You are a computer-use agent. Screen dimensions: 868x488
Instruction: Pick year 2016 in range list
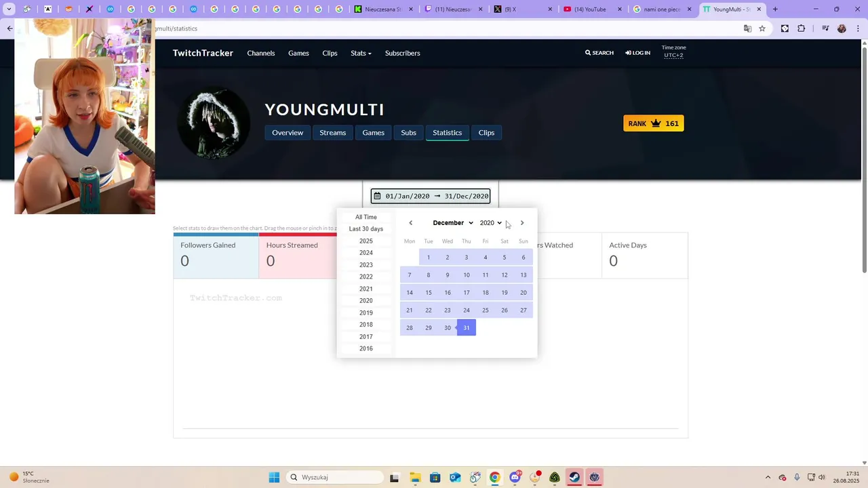pyautogui.click(x=366, y=348)
